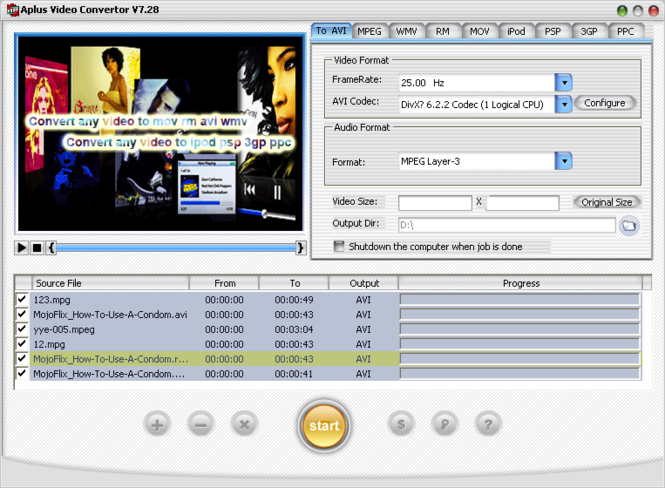This screenshot has height=488, width=665.
Task: Click the progress bar for 123.mpg
Action: tap(520, 300)
